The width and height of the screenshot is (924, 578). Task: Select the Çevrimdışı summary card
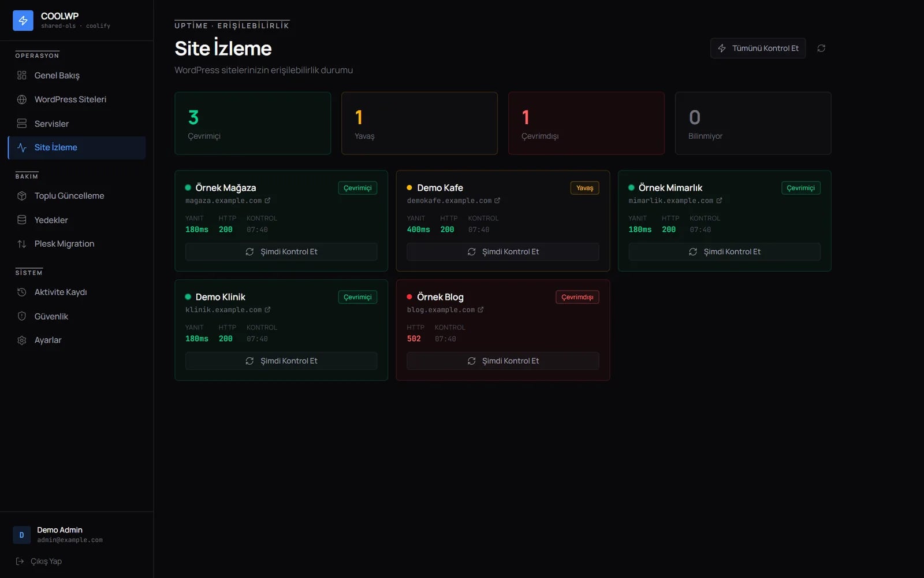(586, 123)
